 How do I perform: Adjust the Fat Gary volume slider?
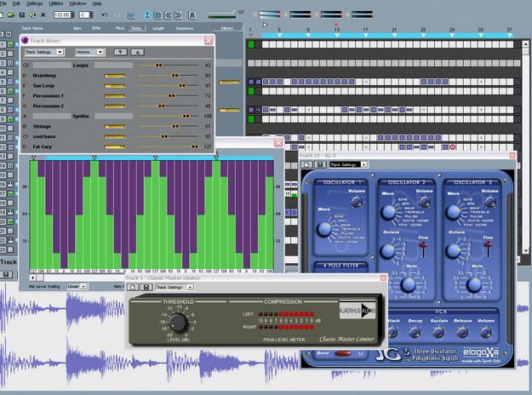pos(195,146)
